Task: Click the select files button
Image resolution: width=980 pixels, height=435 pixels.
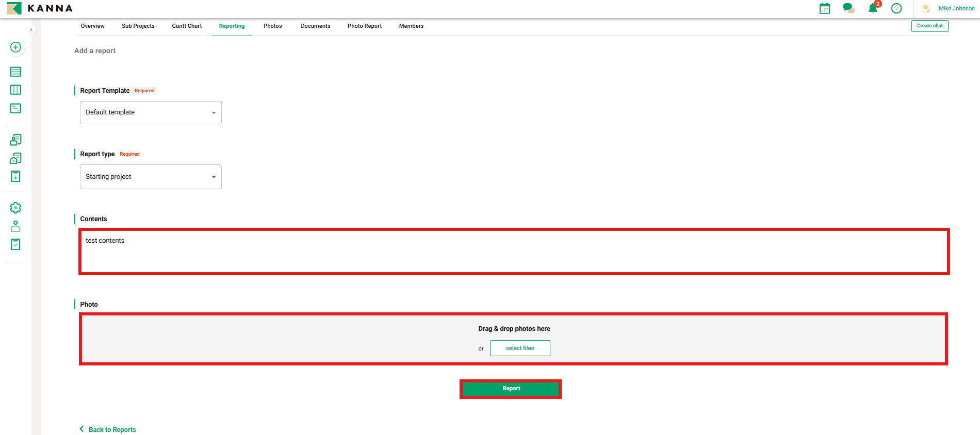Action: (520, 348)
